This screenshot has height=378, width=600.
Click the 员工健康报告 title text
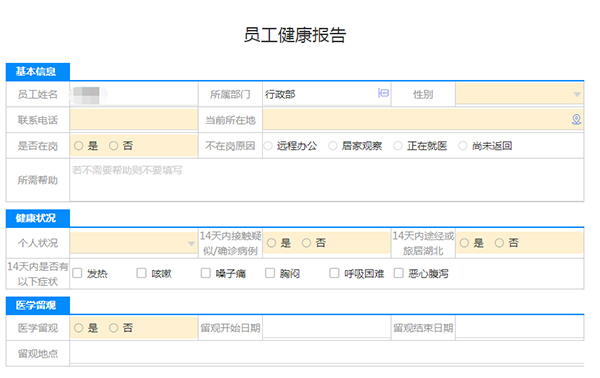(295, 35)
